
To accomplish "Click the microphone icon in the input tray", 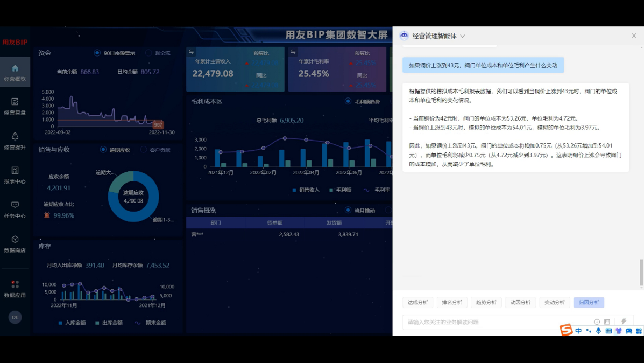I will (598, 331).
